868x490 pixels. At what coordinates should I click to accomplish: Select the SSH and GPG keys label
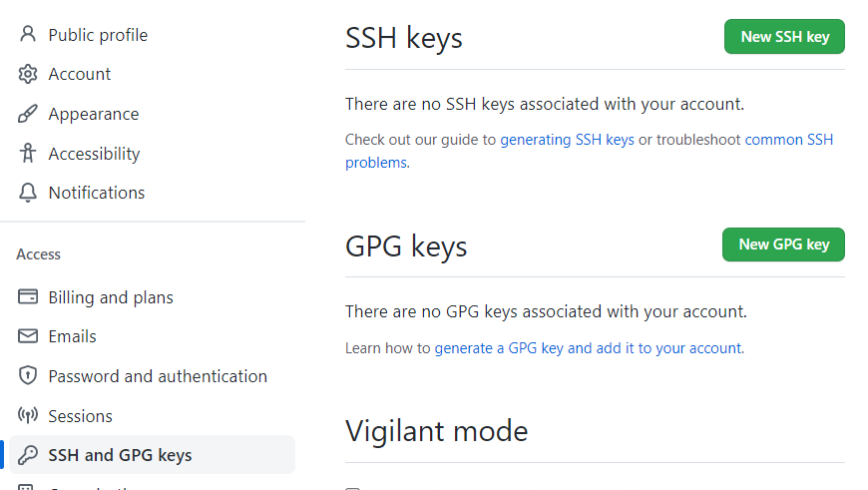(120, 455)
